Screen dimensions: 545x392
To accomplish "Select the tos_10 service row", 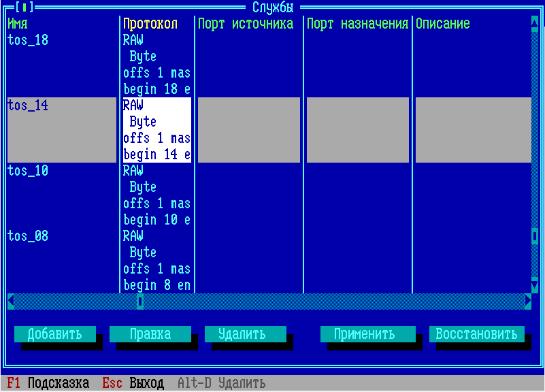I will (x=28, y=171).
